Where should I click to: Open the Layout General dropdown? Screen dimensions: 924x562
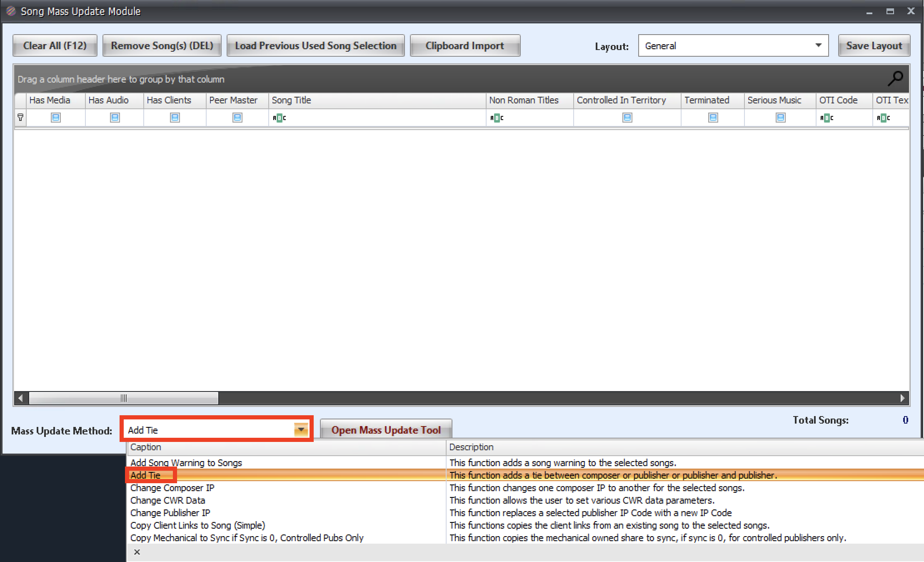coord(818,45)
